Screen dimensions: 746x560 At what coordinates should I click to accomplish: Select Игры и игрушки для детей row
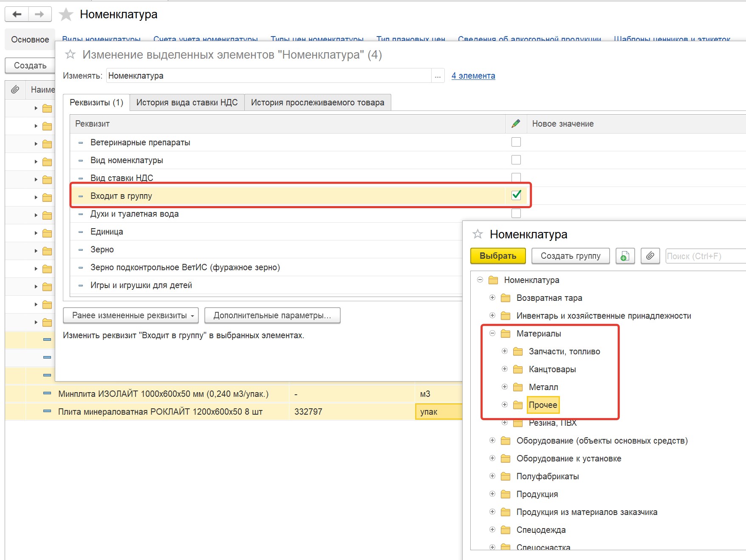coord(266,285)
